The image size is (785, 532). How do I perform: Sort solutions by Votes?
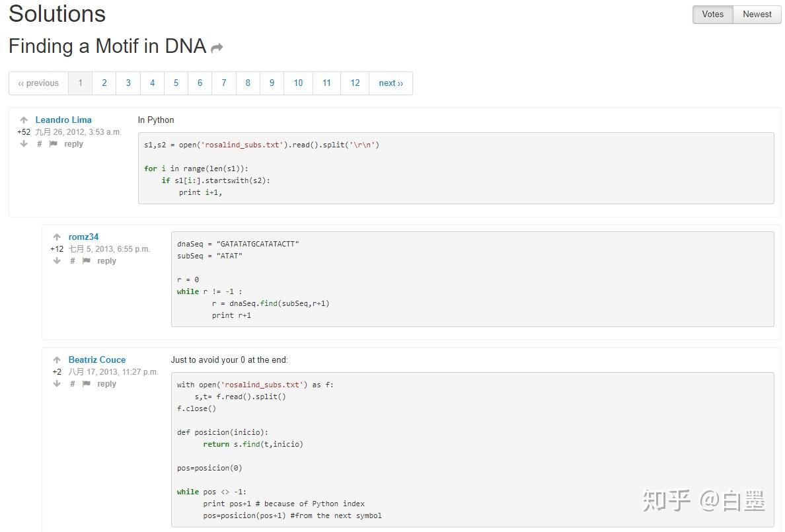[x=712, y=15]
